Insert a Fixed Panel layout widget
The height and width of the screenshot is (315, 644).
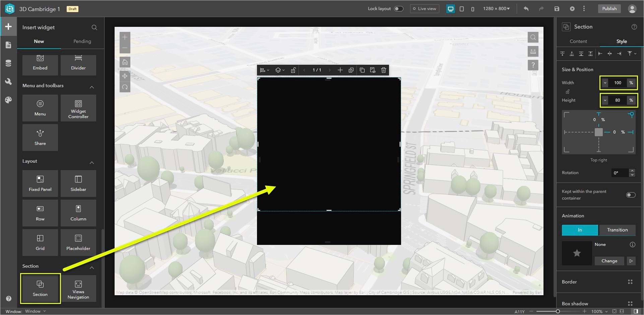point(40,183)
